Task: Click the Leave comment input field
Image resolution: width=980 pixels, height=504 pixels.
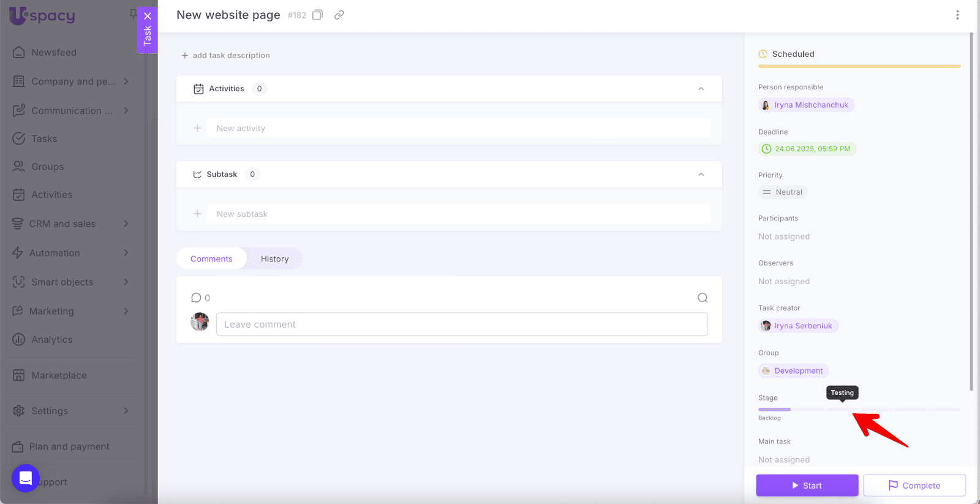Action: (462, 325)
